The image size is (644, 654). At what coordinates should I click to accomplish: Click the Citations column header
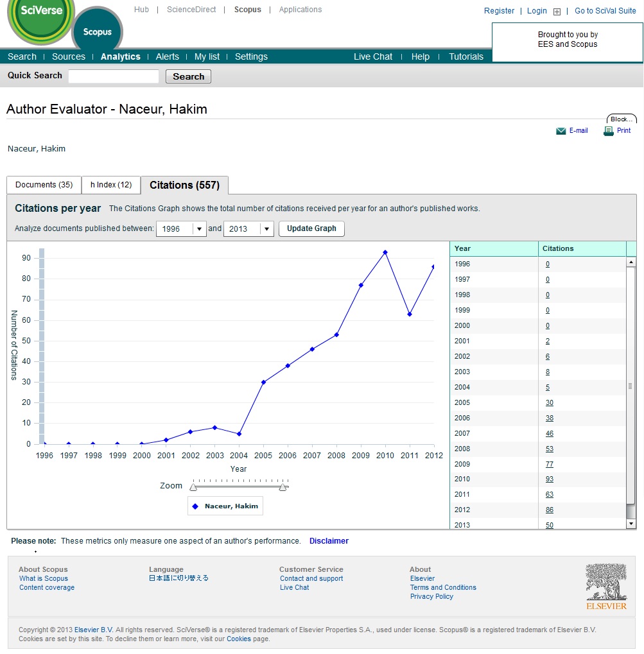coord(582,248)
